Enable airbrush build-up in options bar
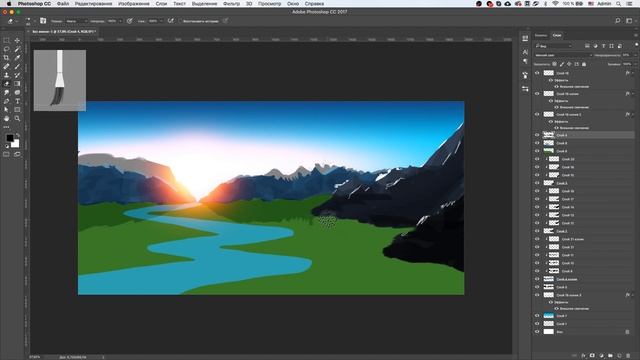 [x=171, y=21]
